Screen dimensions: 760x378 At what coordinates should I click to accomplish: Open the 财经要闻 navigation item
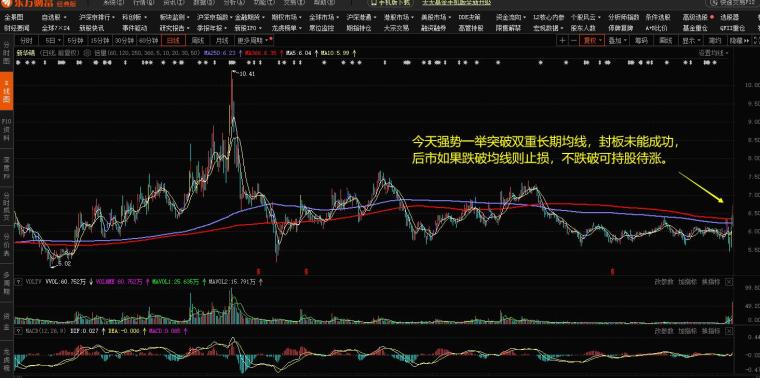16,28
